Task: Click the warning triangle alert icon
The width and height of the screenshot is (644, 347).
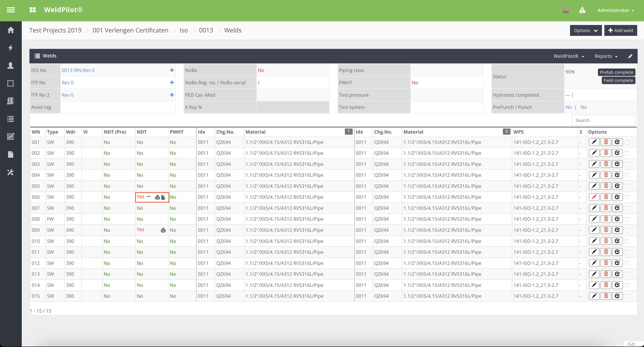Action: (582, 10)
